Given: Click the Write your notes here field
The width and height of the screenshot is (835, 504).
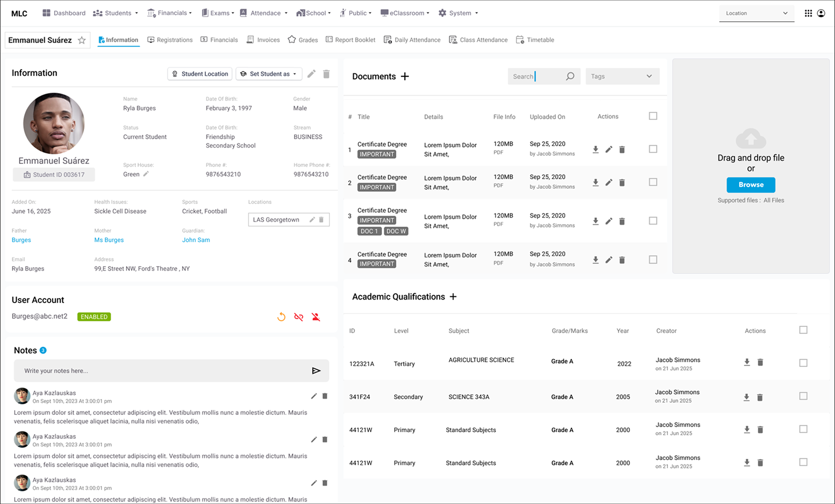Looking at the screenshot, I should pyautogui.click(x=162, y=371).
